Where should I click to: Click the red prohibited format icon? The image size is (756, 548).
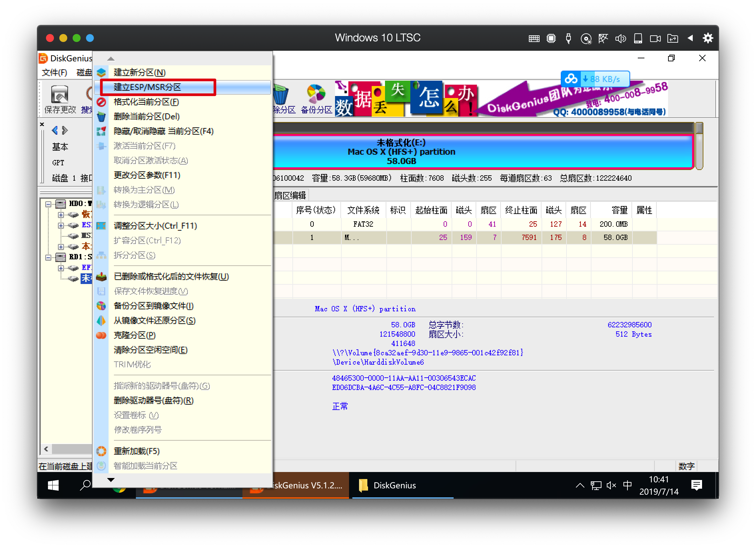click(101, 102)
